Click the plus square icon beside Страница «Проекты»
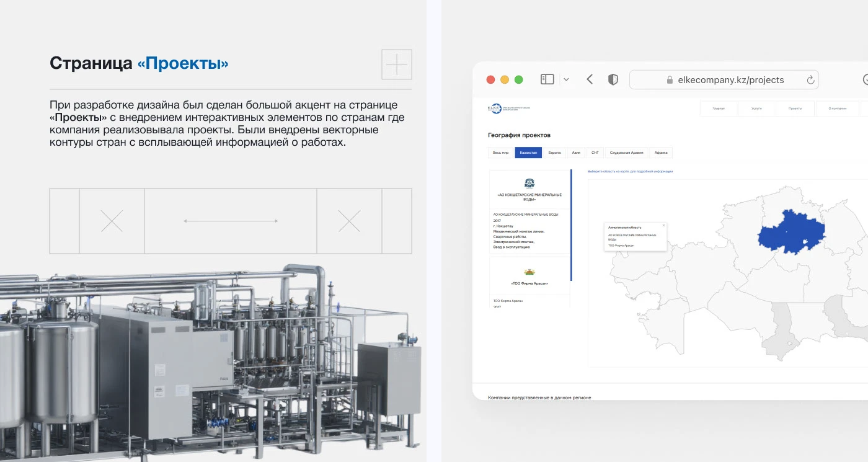This screenshot has height=462, width=868. (396, 64)
